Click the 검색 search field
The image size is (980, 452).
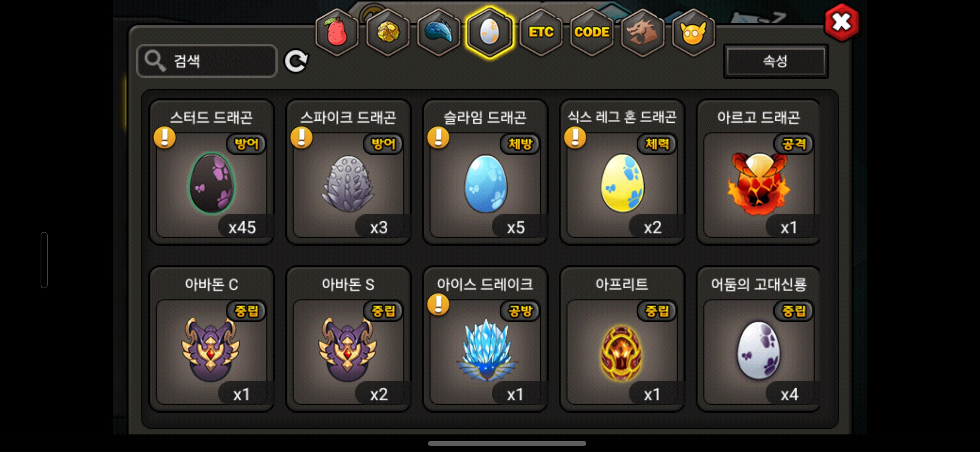(207, 61)
